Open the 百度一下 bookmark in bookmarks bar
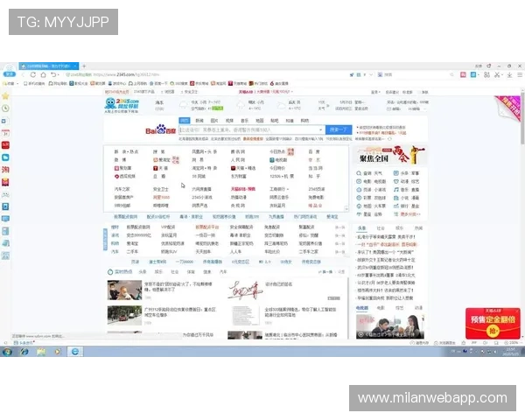The image size is (525, 420). pyautogui.click(x=158, y=83)
